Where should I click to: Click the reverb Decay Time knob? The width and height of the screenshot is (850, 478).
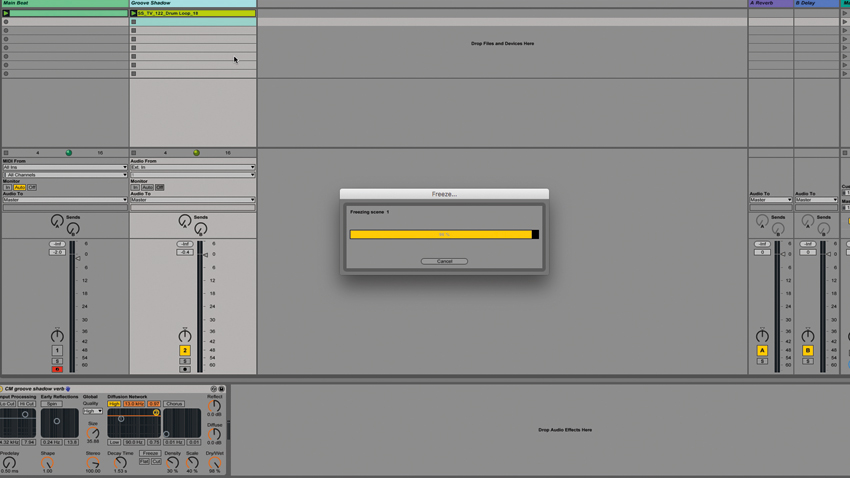120,463
